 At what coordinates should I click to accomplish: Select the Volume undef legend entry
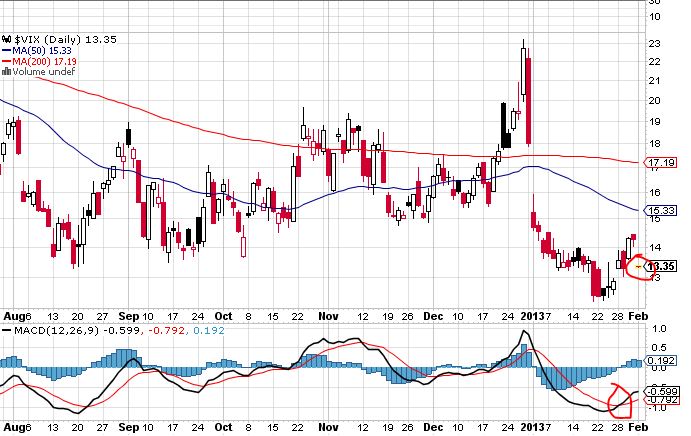pos(44,71)
